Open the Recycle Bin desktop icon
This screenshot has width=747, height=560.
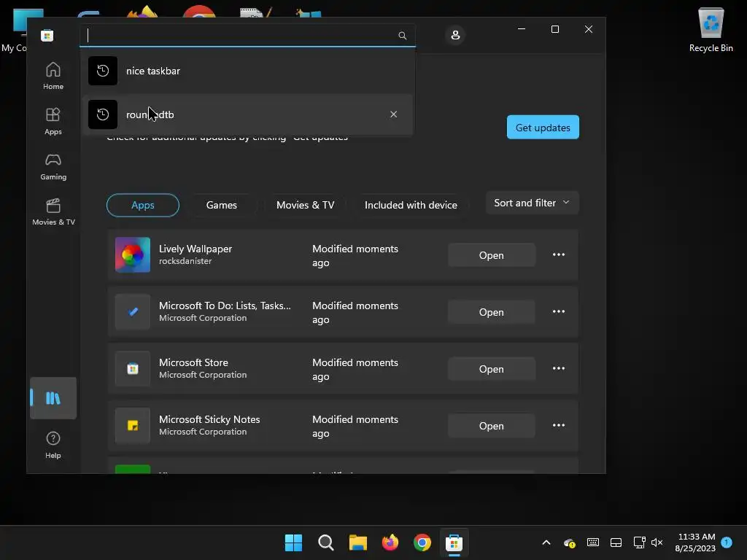pos(711,29)
